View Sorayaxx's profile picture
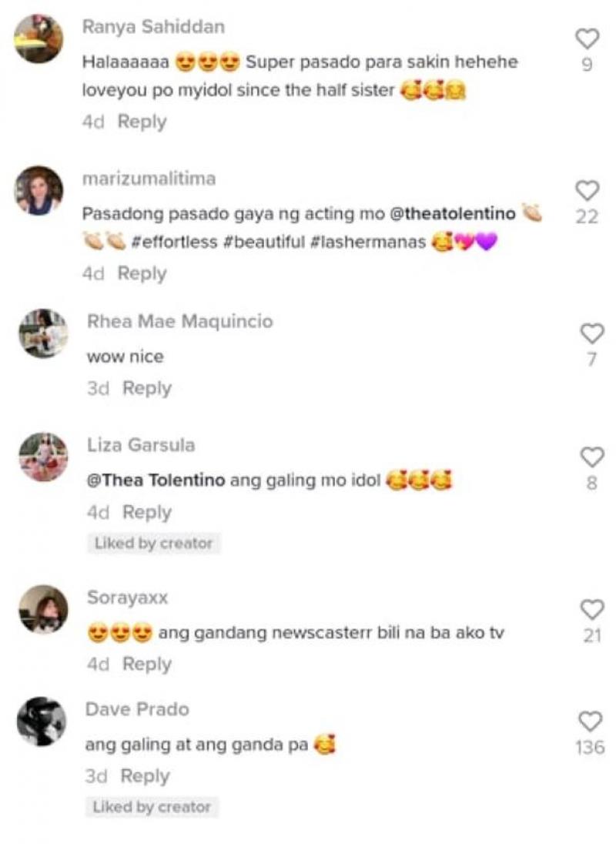 coord(43,609)
